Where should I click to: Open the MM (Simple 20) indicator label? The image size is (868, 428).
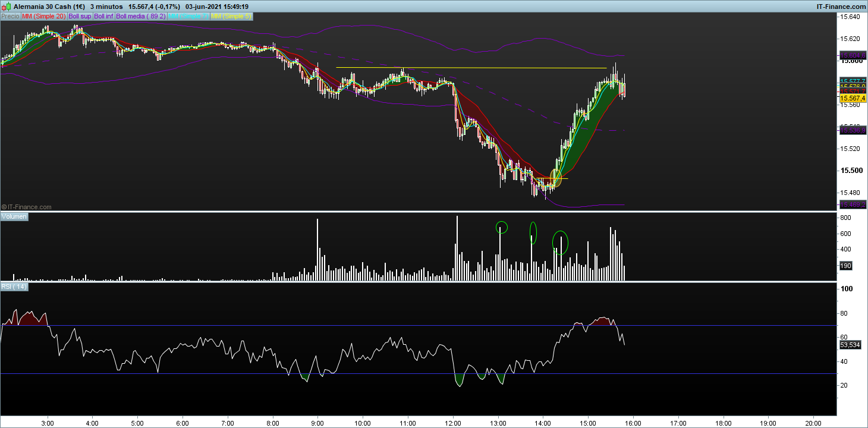(43, 17)
